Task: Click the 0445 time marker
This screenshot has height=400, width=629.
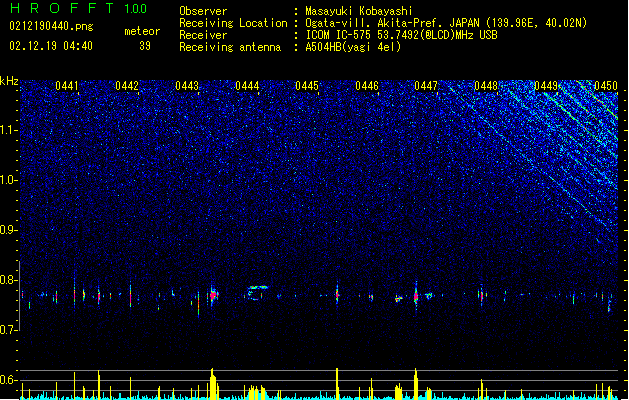Action: pos(307,86)
